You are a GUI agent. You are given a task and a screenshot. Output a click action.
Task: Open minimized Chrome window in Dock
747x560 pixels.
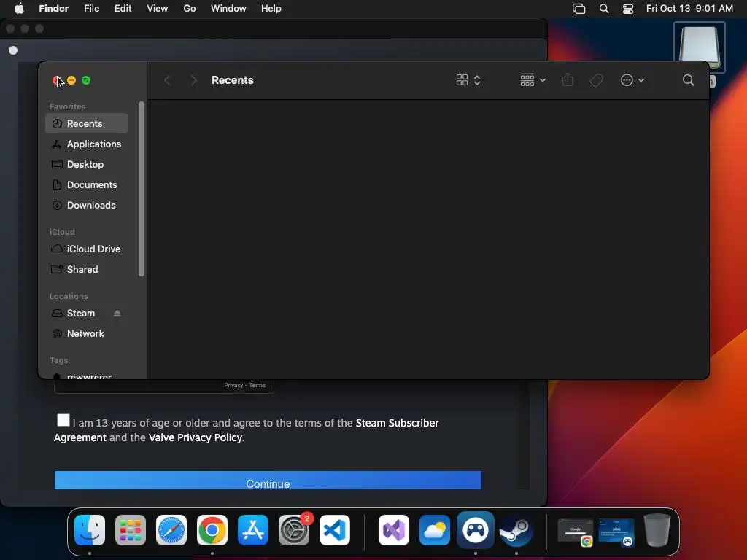576,532
